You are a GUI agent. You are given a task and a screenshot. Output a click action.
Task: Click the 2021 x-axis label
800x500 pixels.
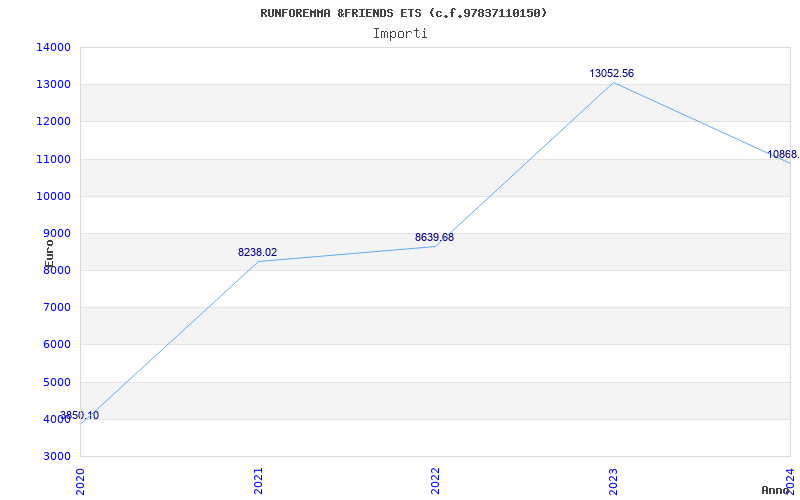pyautogui.click(x=258, y=481)
